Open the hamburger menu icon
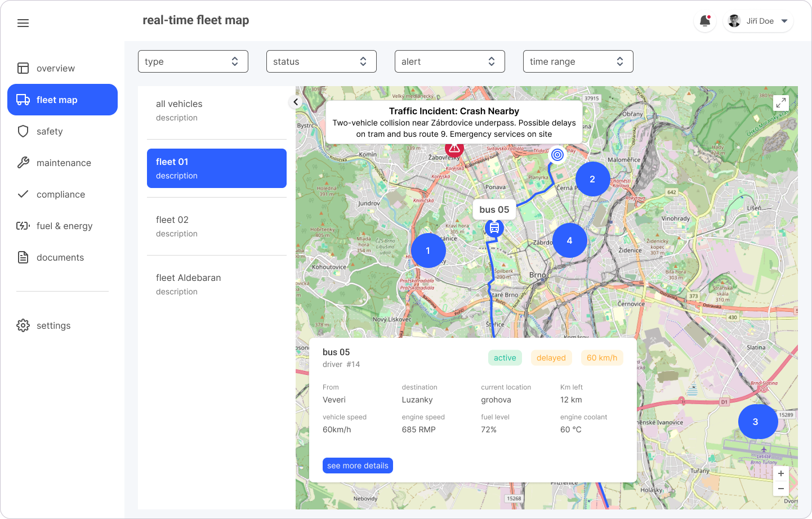Viewport: 812px width, 519px height. [x=23, y=23]
